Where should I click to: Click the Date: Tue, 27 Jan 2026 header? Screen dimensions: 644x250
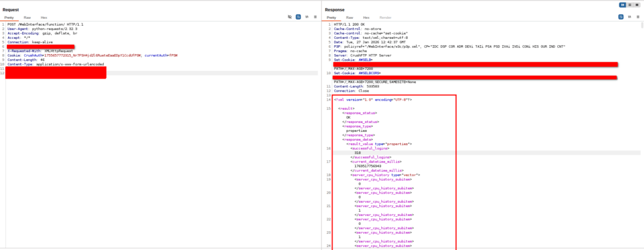(370, 42)
